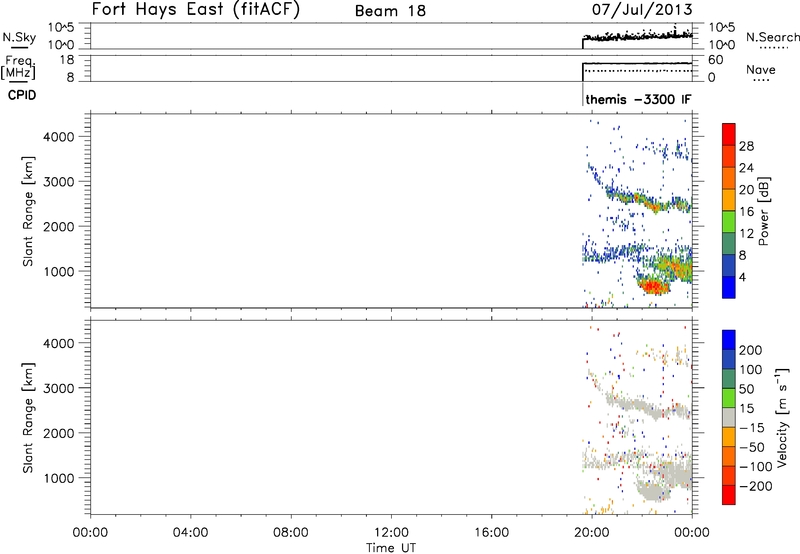Click the 'Fort Hays East (fitACF)' title
Image resolution: width=800 pixels, height=554 pixels.
coord(196,9)
